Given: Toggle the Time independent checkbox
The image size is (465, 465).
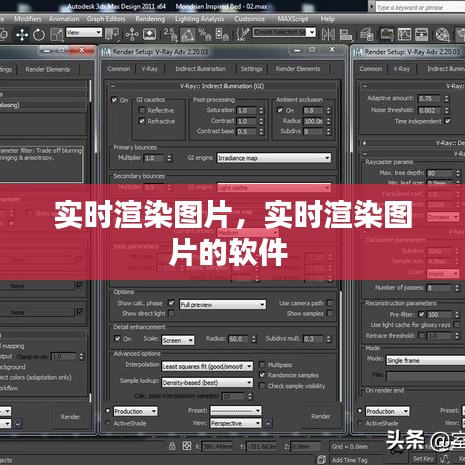Looking at the screenshot, I should click(x=448, y=121).
